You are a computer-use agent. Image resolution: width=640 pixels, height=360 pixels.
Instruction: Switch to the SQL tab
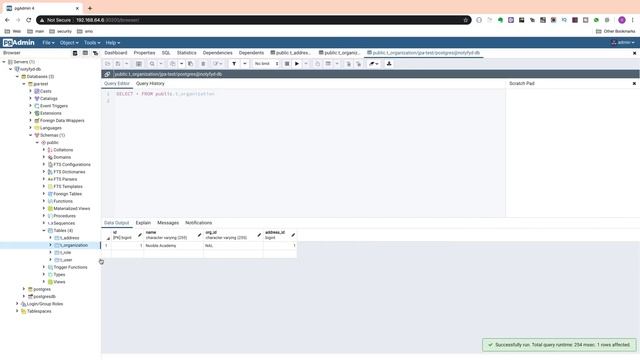[166, 53]
